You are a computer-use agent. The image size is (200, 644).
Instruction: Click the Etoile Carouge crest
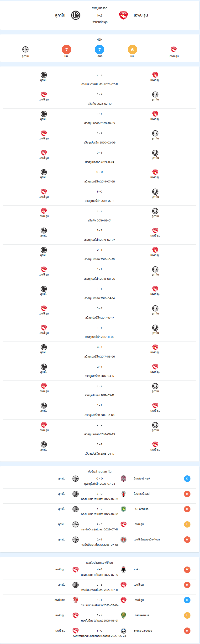click(x=123, y=631)
